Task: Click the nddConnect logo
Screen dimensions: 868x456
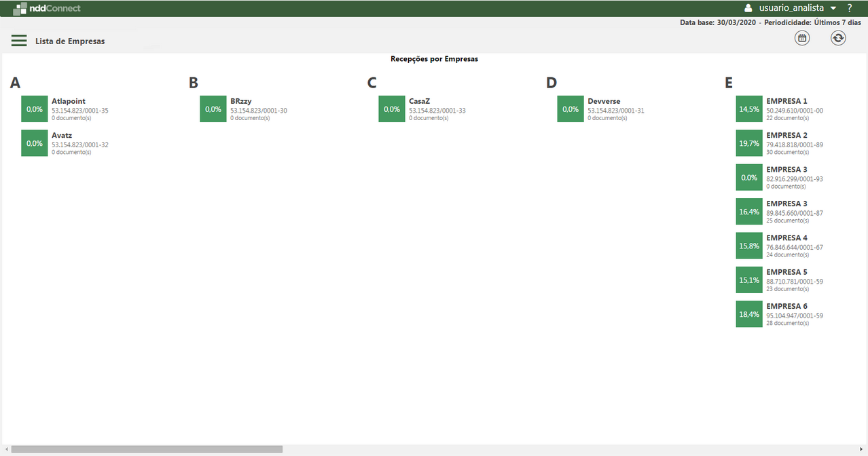Action: pos(46,8)
